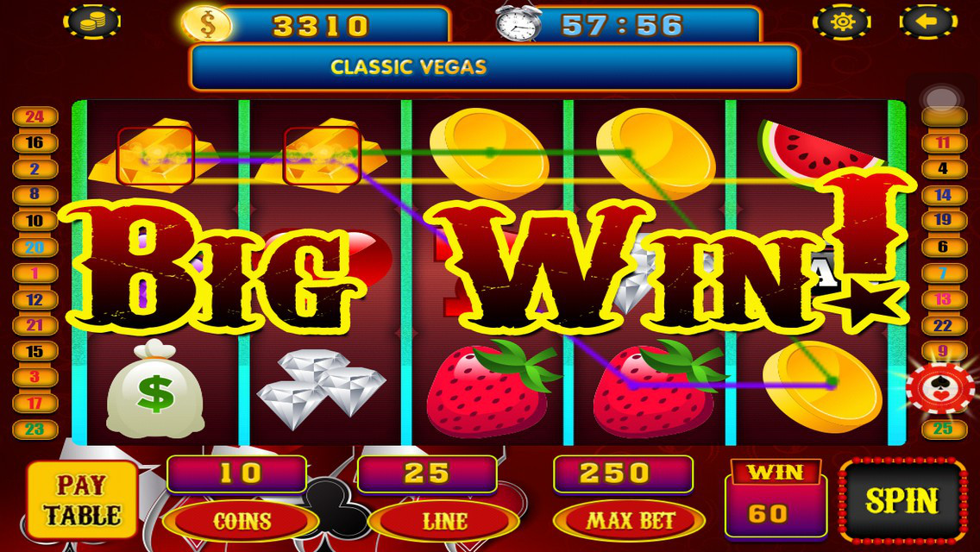This screenshot has height=552, width=980.
Task: Click the red COINS button
Action: pyautogui.click(x=242, y=521)
